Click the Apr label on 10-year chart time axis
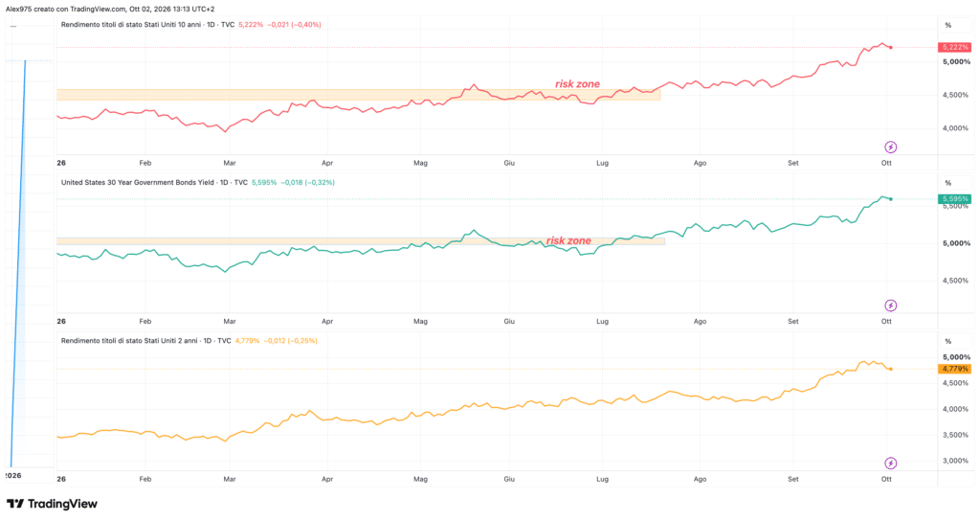The width and height of the screenshot is (980, 521). (x=327, y=163)
